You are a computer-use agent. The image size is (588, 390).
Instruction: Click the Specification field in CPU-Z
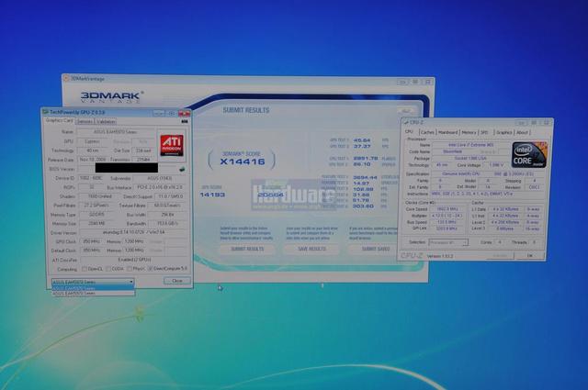(x=488, y=173)
